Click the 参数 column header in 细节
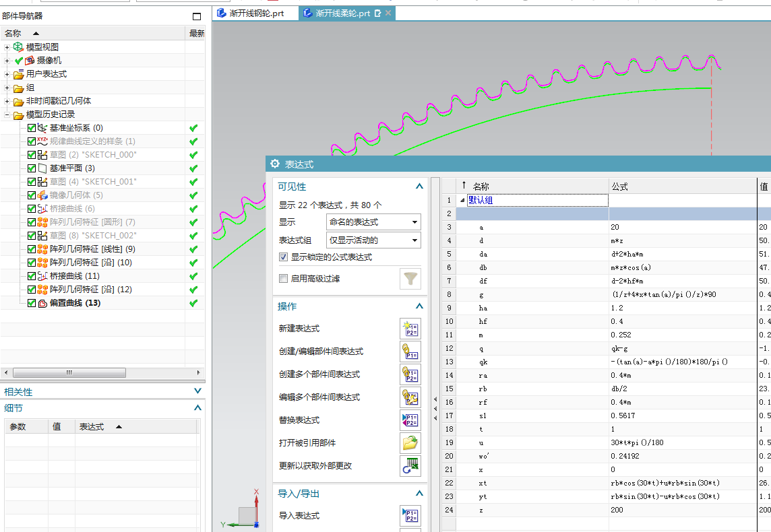 pos(26,427)
